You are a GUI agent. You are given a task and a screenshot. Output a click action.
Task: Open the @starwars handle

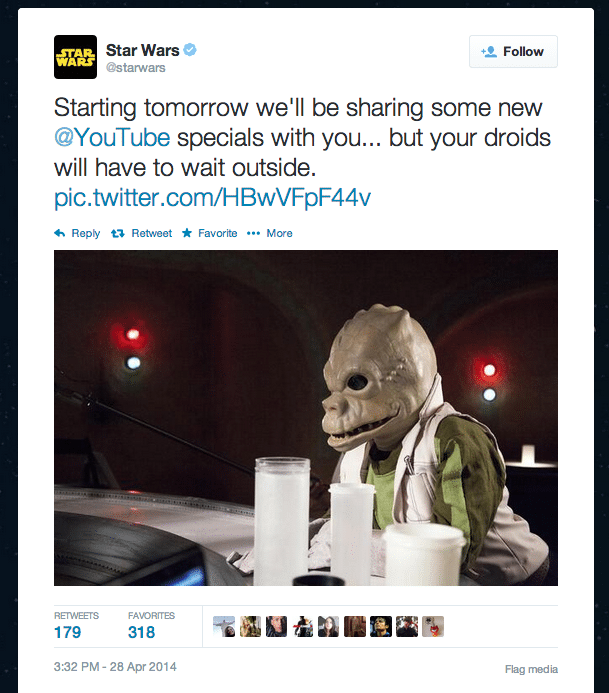136,68
